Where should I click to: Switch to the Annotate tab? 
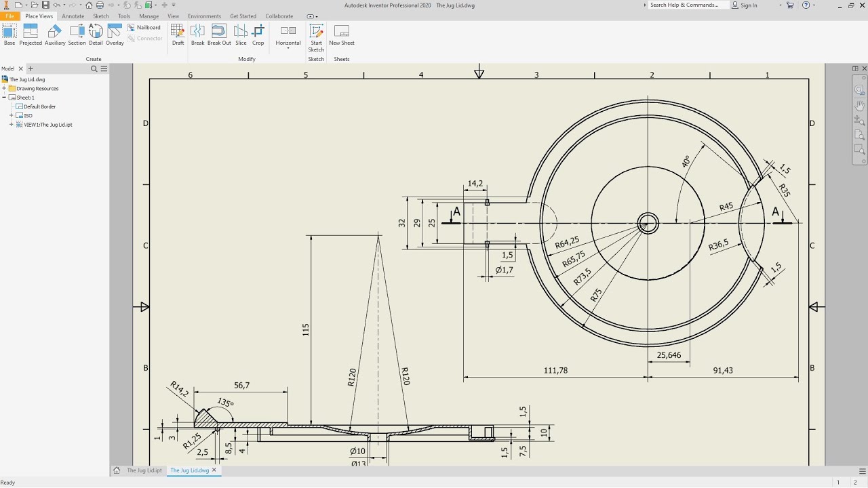click(73, 16)
